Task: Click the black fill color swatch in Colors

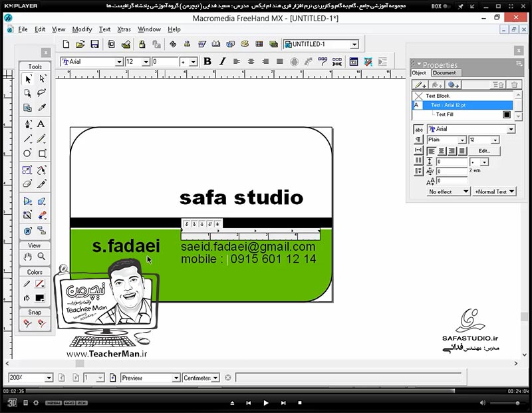Action: click(x=40, y=298)
